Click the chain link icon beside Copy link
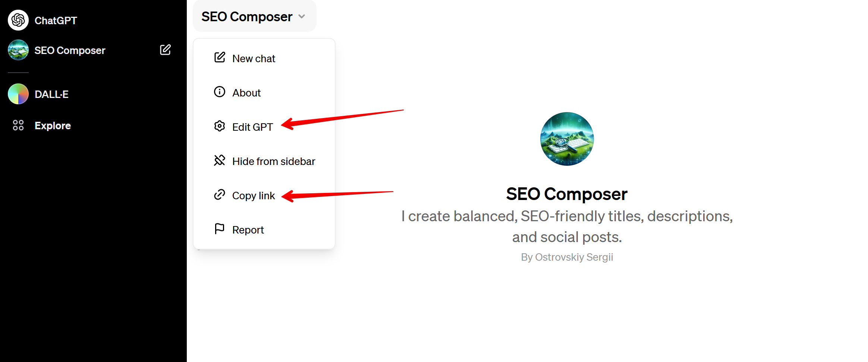The height and width of the screenshot is (362, 868). pyautogui.click(x=220, y=194)
